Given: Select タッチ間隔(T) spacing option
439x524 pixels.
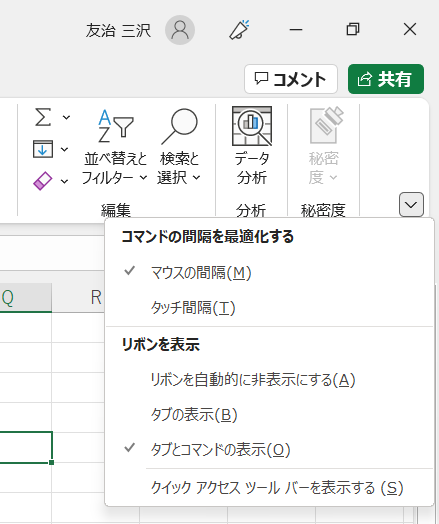Looking at the screenshot, I should pos(269,307).
